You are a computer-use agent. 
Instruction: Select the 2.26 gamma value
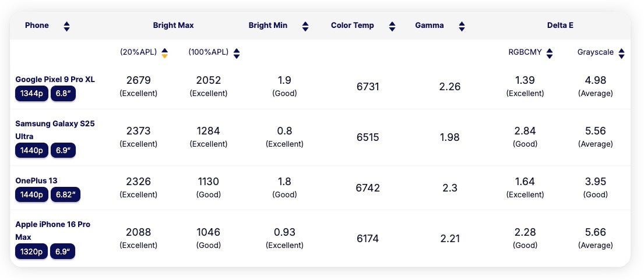pyautogui.click(x=450, y=87)
